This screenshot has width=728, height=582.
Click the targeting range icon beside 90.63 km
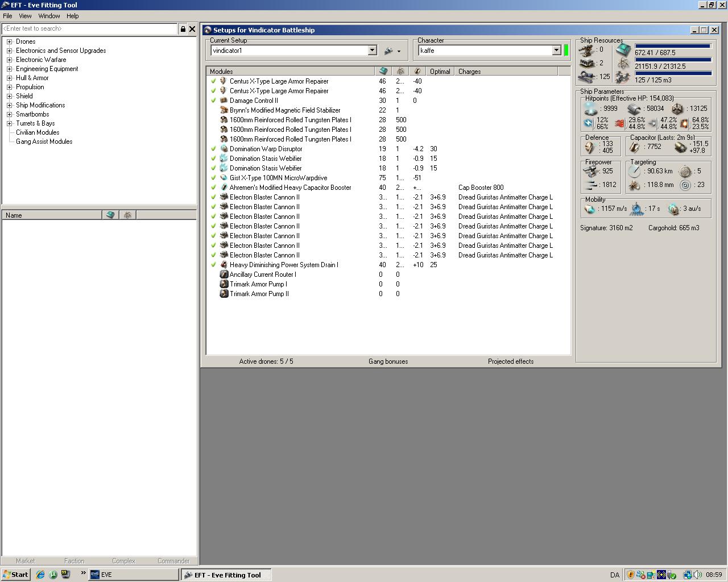tap(634, 171)
